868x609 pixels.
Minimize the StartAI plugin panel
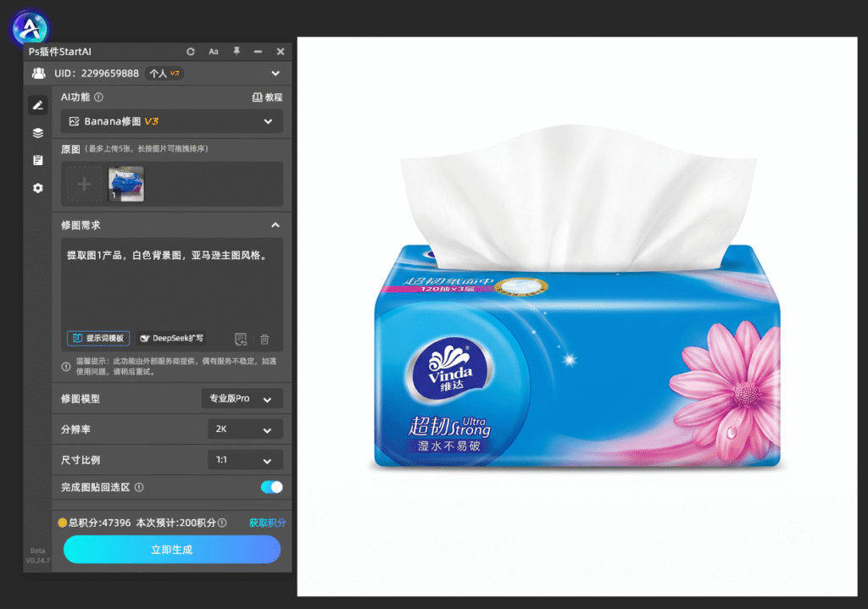pos(258,52)
